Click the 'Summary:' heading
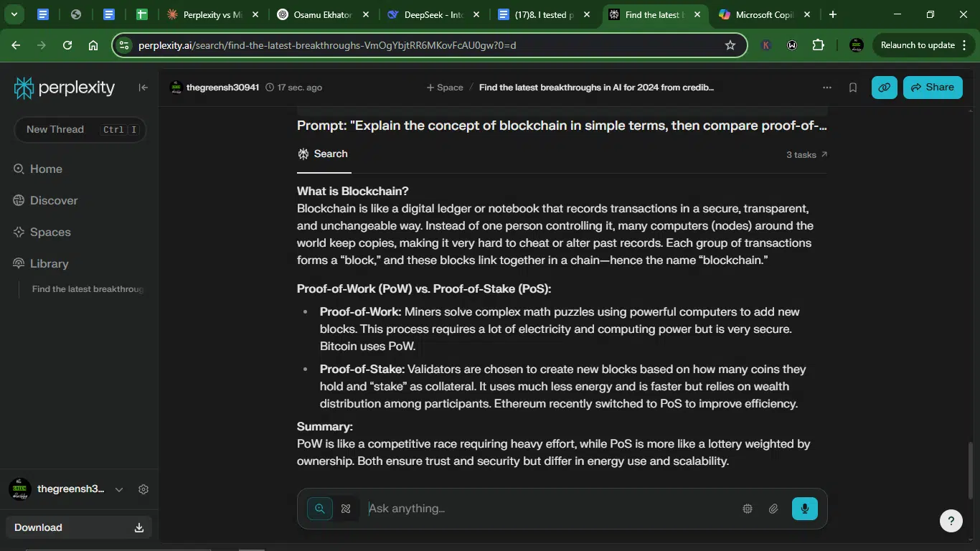 coord(325,427)
